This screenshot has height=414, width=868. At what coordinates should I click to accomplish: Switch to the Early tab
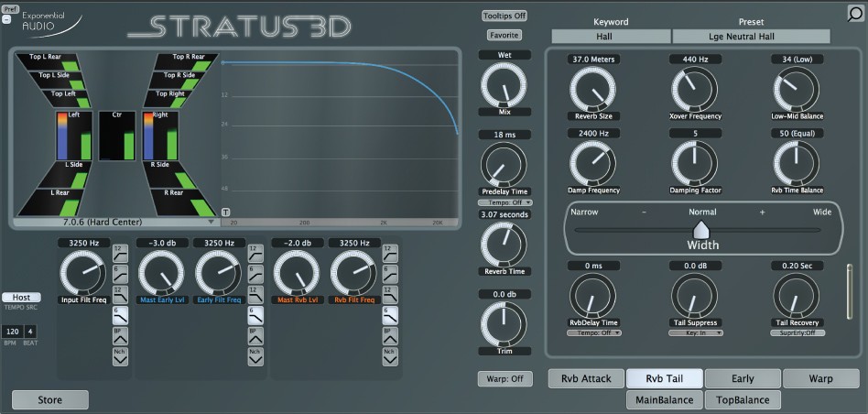(743, 379)
